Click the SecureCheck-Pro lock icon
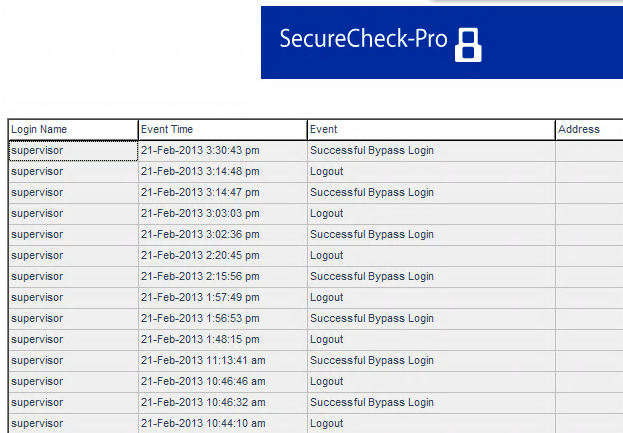The height and width of the screenshot is (433, 623). [468, 45]
